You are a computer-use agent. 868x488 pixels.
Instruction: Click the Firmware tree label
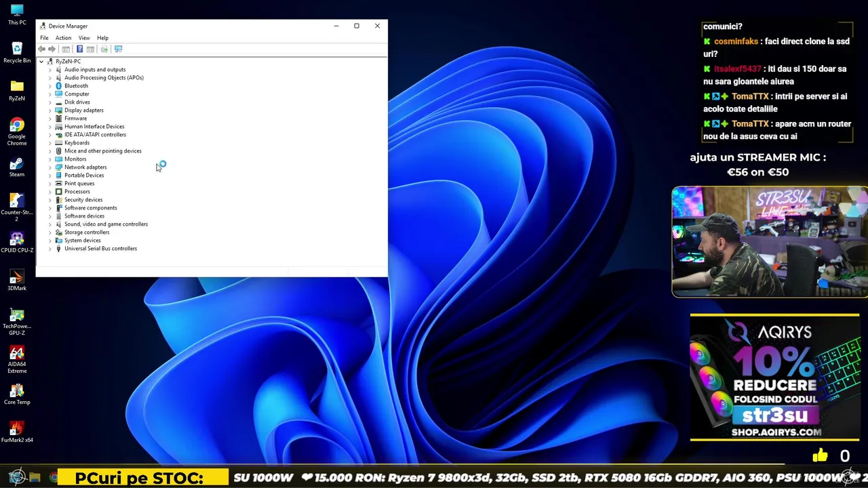pyautogui.click(x=75, y=119)
